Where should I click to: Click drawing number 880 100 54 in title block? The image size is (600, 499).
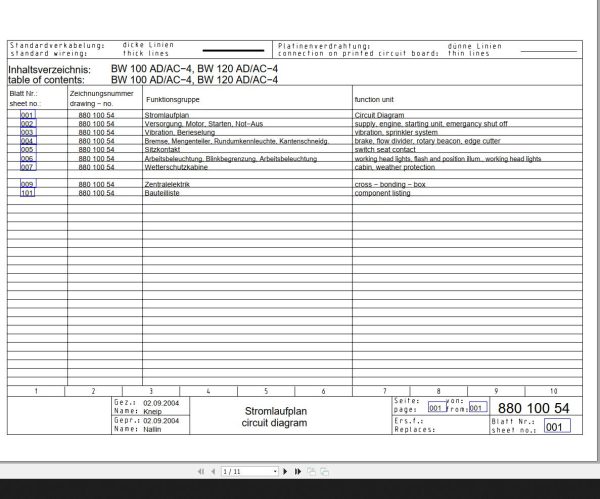click(533, 408)
